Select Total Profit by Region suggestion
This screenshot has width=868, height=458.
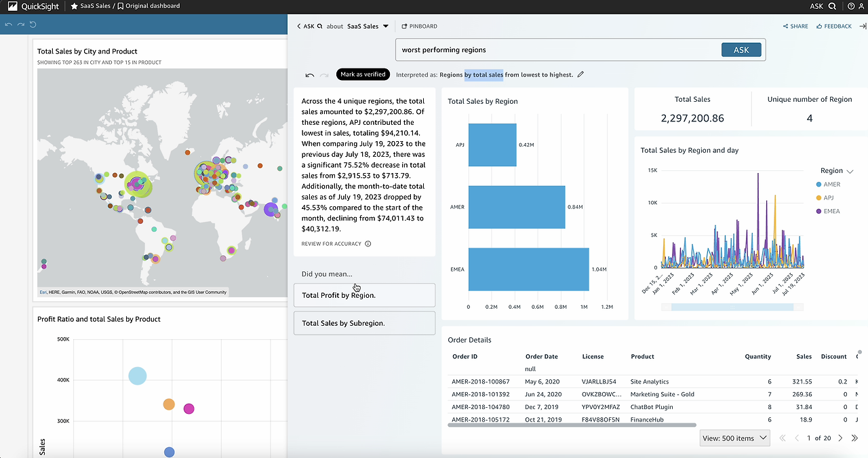click(x=364, y=295)
